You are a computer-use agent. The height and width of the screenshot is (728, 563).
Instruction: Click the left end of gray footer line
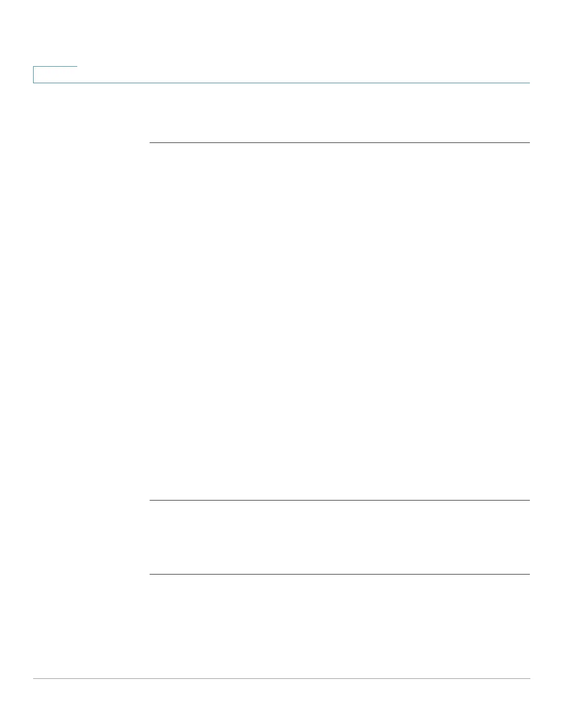tap(35, 678)
